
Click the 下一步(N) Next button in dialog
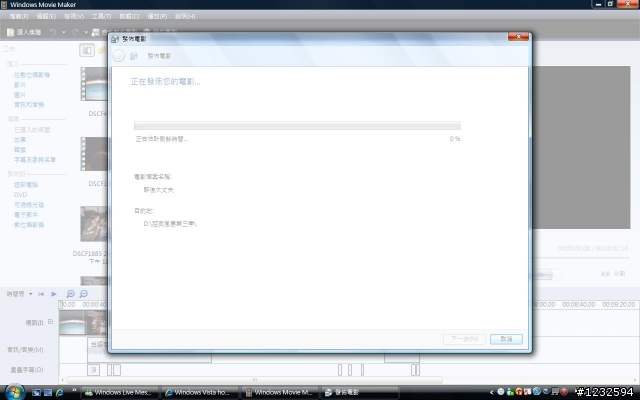tap(464, 339)
